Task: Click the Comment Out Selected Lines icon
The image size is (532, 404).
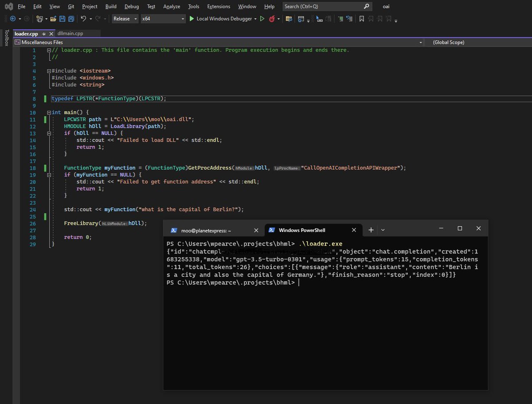Action: pos(340,19)
